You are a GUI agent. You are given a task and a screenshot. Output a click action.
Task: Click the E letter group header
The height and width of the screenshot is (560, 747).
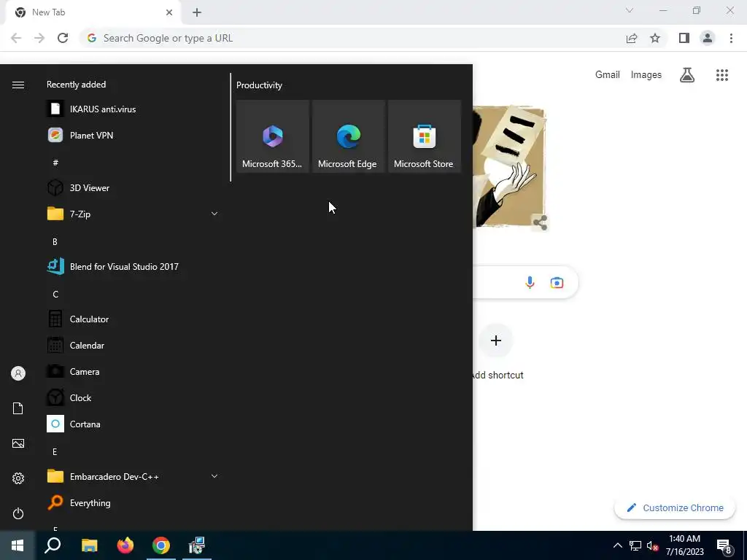(55, 451)
